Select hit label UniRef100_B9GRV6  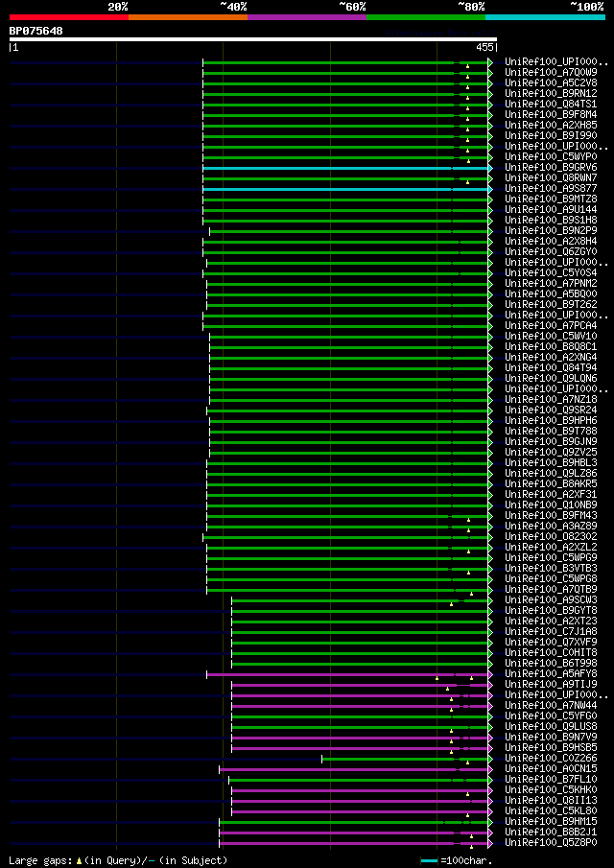tap(551, 167)
